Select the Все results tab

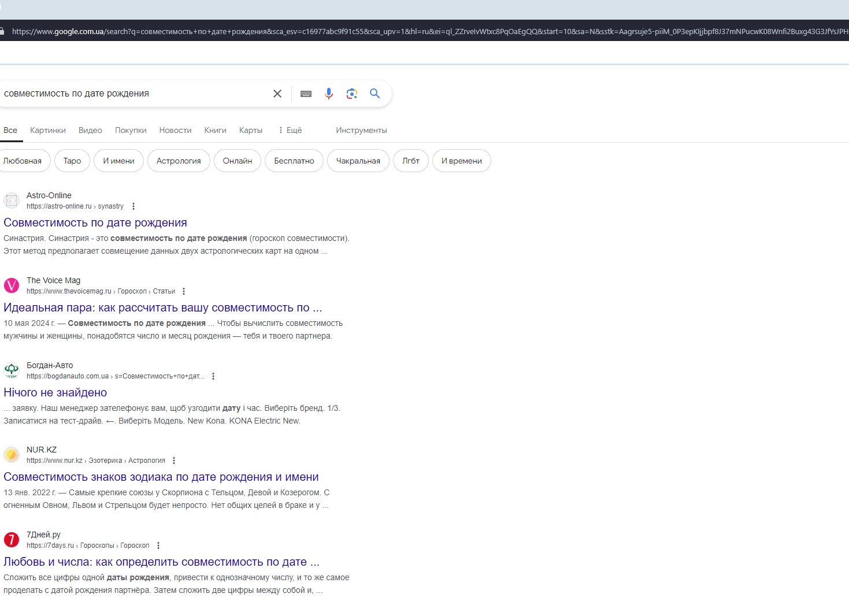point(10,130)
